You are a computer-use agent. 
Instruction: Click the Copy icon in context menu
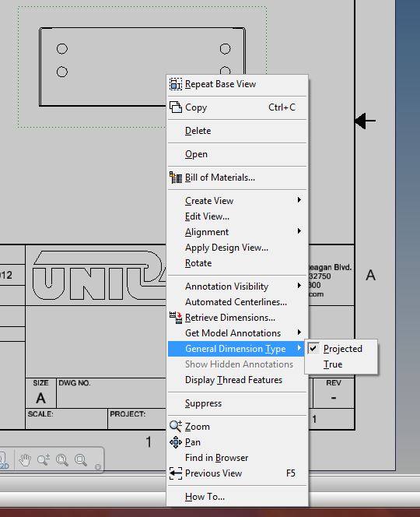(176, 107)
